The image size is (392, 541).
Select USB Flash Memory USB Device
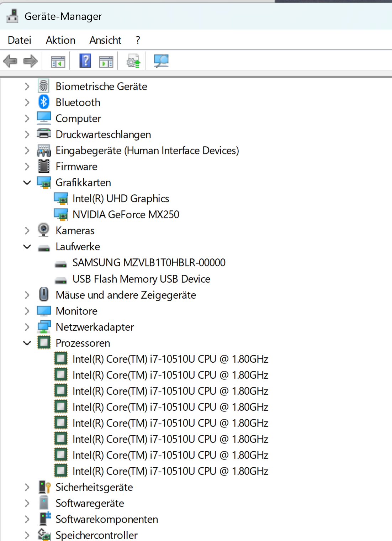coord(141,279)
